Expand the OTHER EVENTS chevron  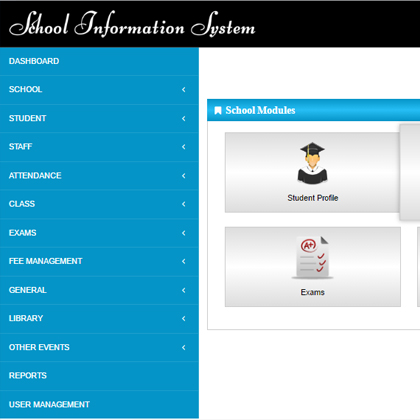click(x=184, y=347)
